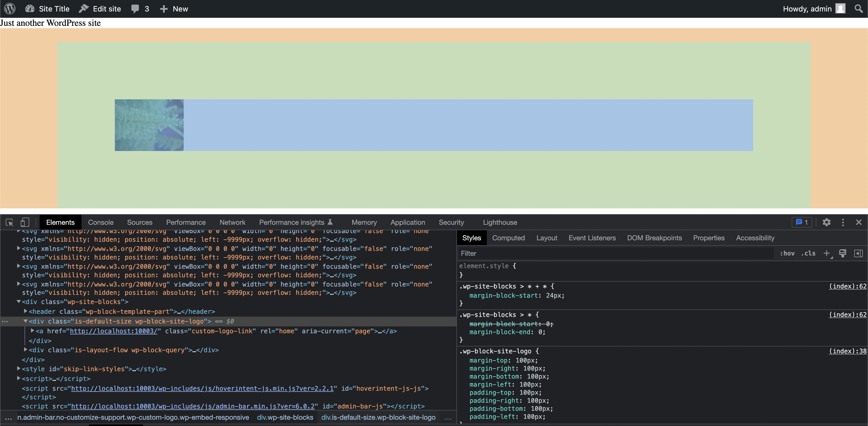868x426 pixels.
Task: Select the Styles sub-tab
Action: pyautogui.click(x=471, y=238)
